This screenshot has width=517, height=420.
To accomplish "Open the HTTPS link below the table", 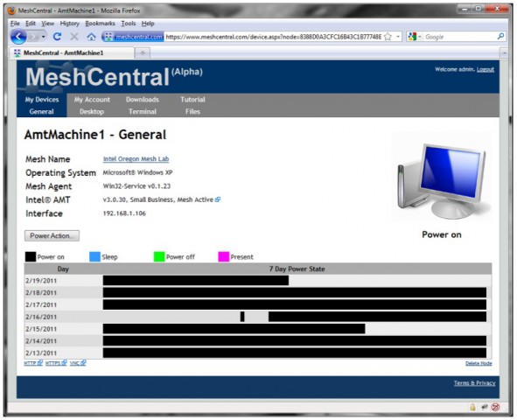I will pos(56,363).
